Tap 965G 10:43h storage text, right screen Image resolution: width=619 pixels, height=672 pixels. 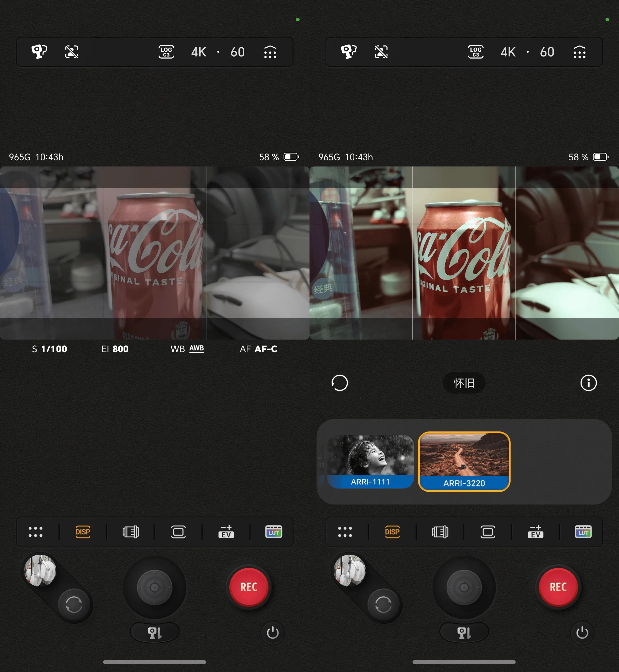[x=346, y=157]
